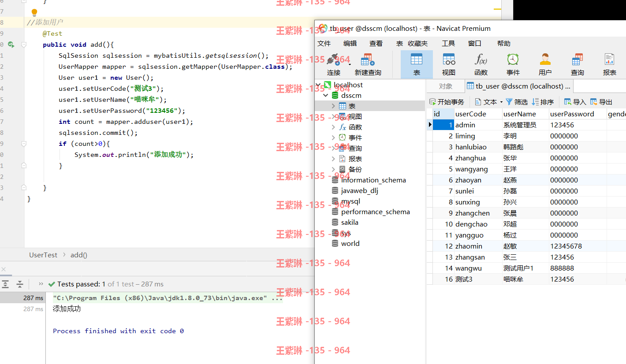
Task: Select the cell containing 12345678
Action: click(x=578, y=246)
